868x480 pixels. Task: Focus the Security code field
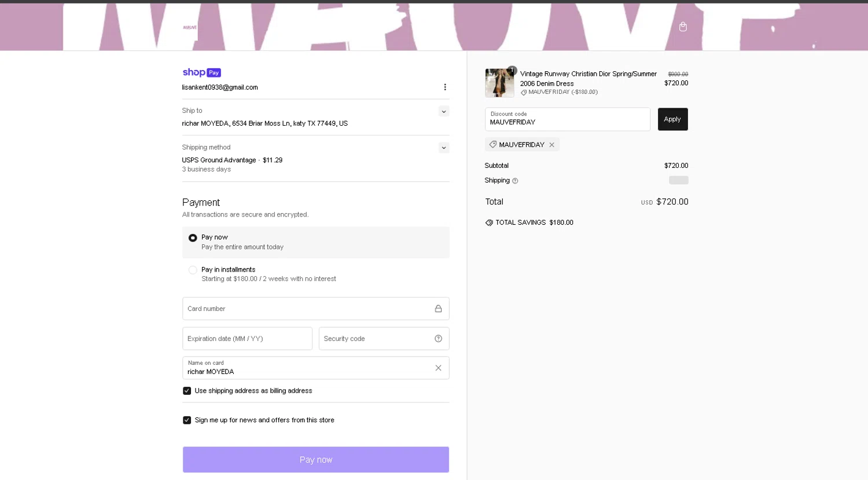(x=384, y=339)
